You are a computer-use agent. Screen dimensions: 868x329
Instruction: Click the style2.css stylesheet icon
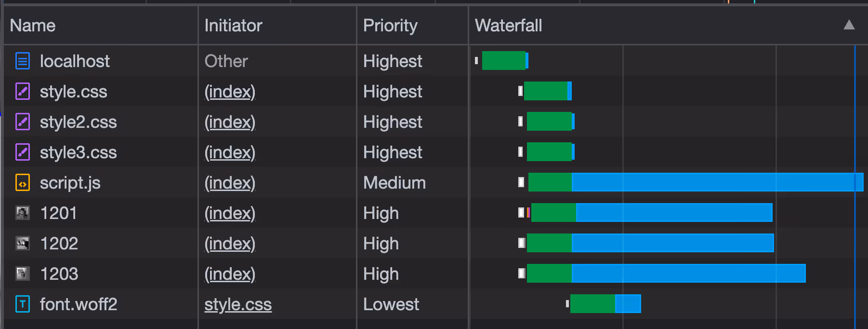23,122
